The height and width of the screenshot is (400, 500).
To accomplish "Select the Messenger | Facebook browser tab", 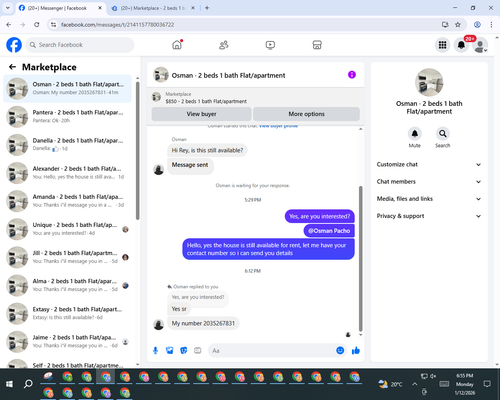I will point(60,8).
